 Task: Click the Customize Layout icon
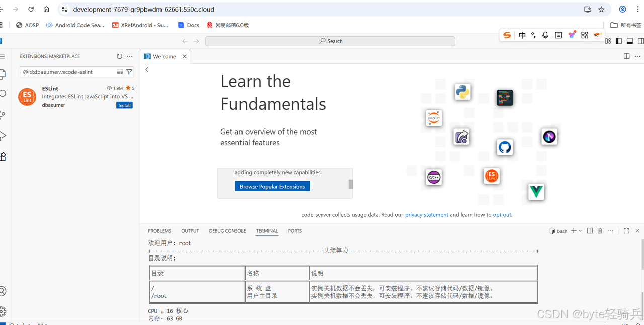(x=608, y=41)
